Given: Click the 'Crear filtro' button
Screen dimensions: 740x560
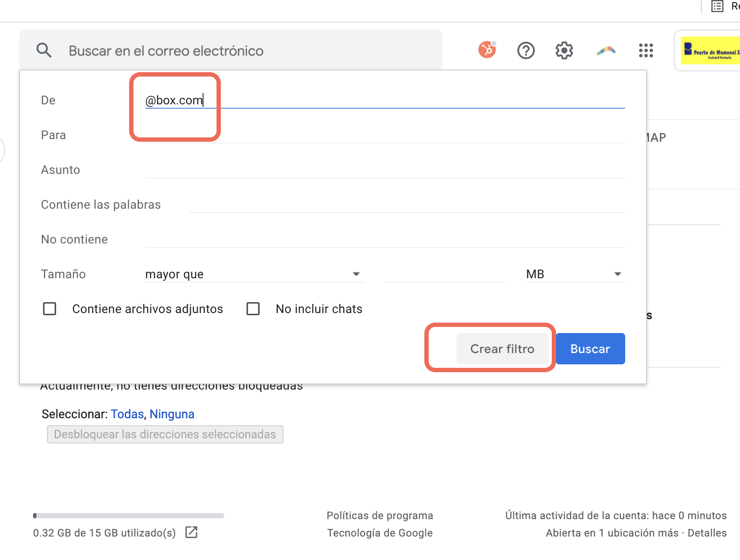Looking at the screenshot, I should click(502, 349).
